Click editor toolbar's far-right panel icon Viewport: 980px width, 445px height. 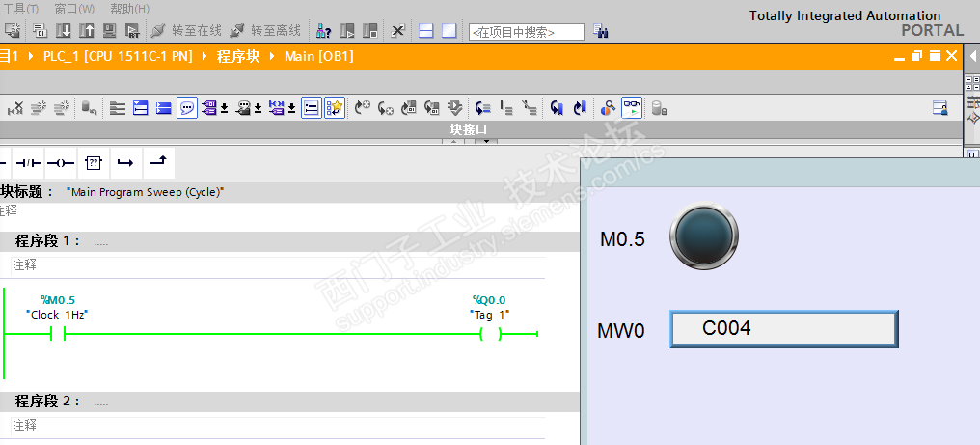point(940,108)
